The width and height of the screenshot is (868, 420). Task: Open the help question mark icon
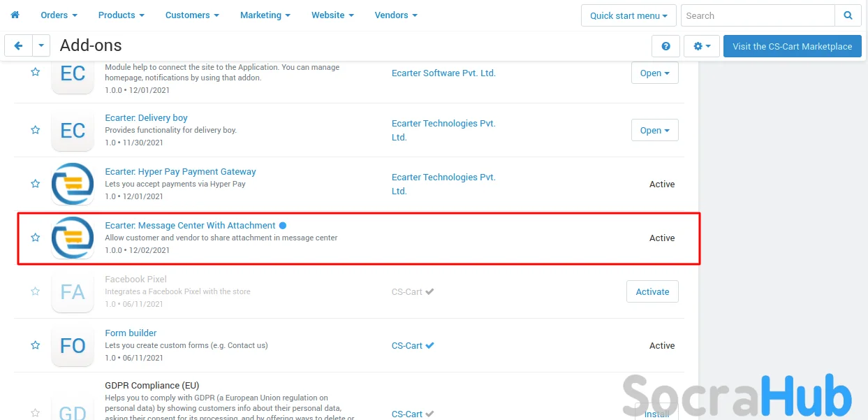(x=665, y=46)
